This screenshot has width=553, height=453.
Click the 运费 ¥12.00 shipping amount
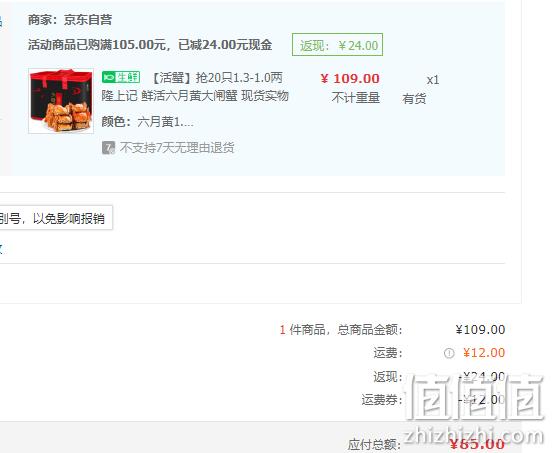pyautogui.click(x=484, y=353)
